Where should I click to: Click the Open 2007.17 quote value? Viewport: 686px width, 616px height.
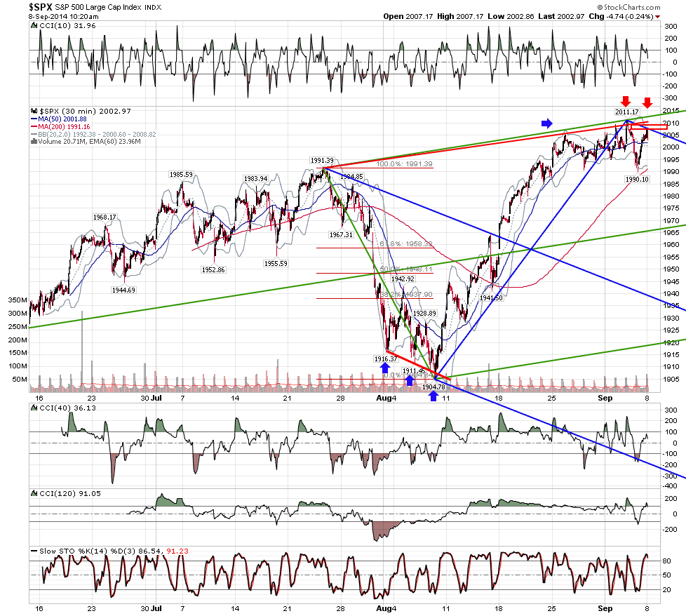tap(408, 16)
